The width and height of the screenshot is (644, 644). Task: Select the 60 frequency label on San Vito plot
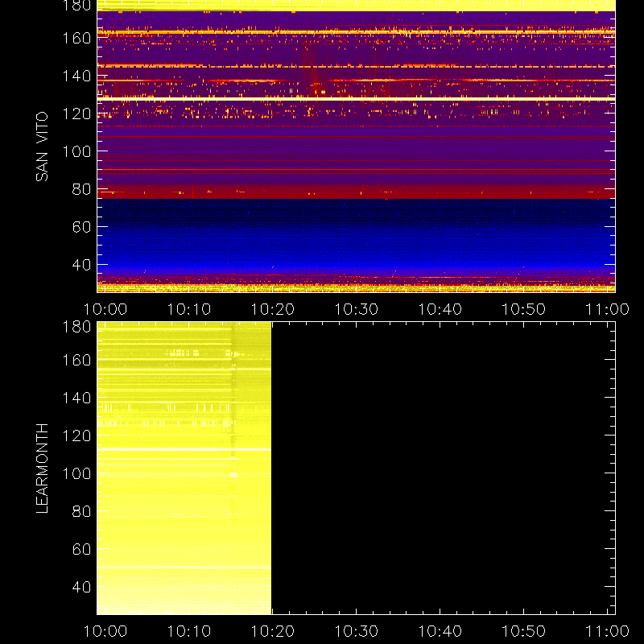[82, 227]
